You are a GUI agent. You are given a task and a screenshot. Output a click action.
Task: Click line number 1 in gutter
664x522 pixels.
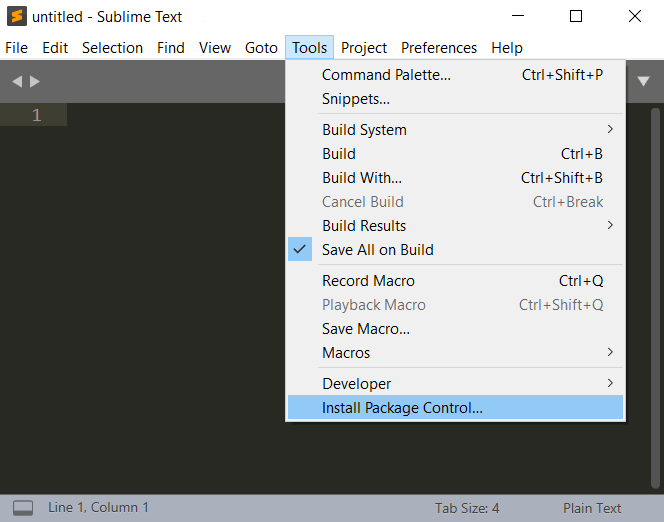click(36, 115)
